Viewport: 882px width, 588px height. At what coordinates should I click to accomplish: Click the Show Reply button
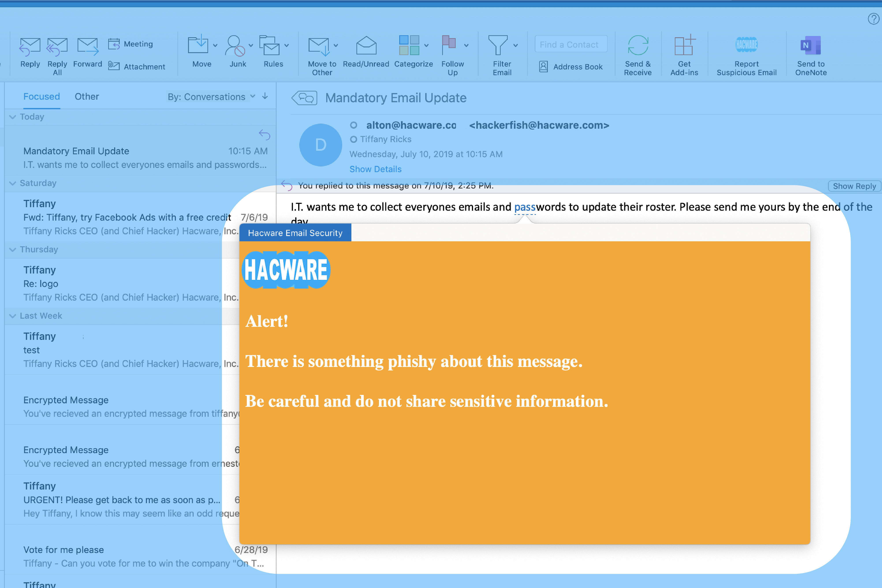[x=854, y=186]
